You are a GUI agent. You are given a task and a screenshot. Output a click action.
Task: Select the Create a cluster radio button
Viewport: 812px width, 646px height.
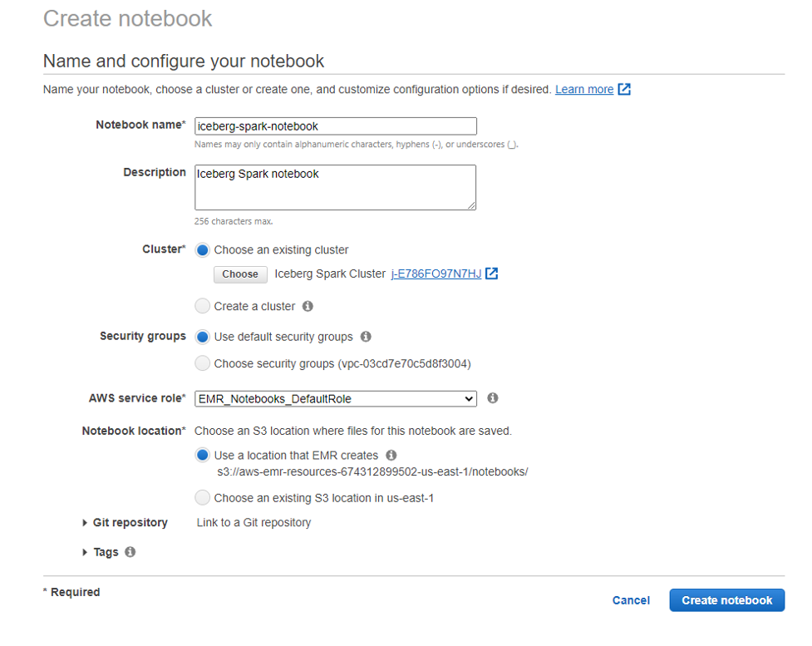pos(202,306)
